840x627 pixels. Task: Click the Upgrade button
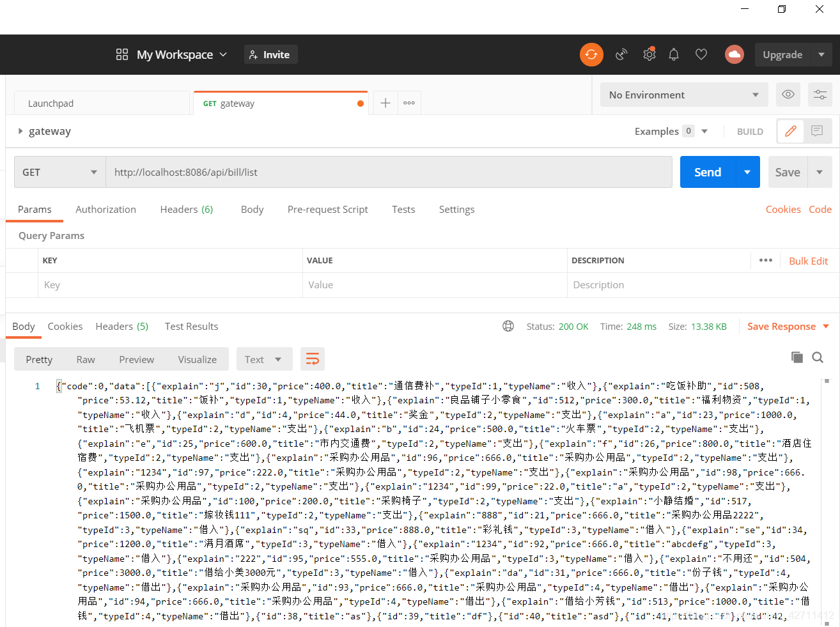pyautogui.click(x=782, y=54)
